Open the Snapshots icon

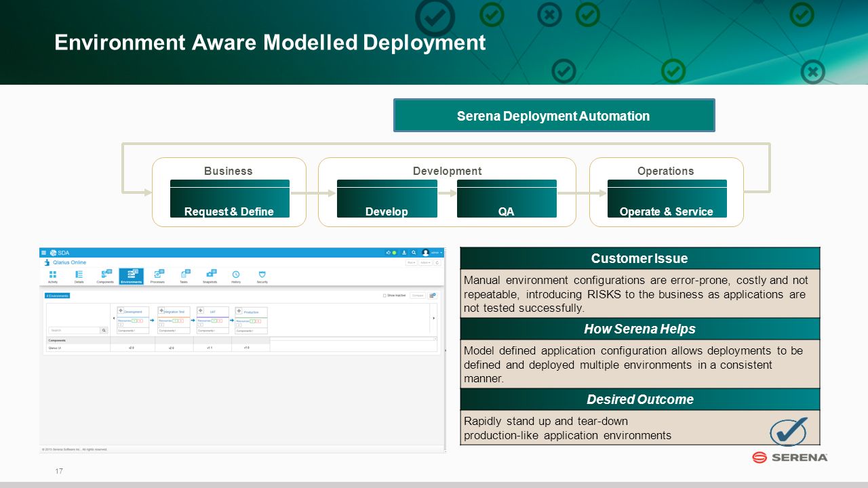tap(210, 276)
